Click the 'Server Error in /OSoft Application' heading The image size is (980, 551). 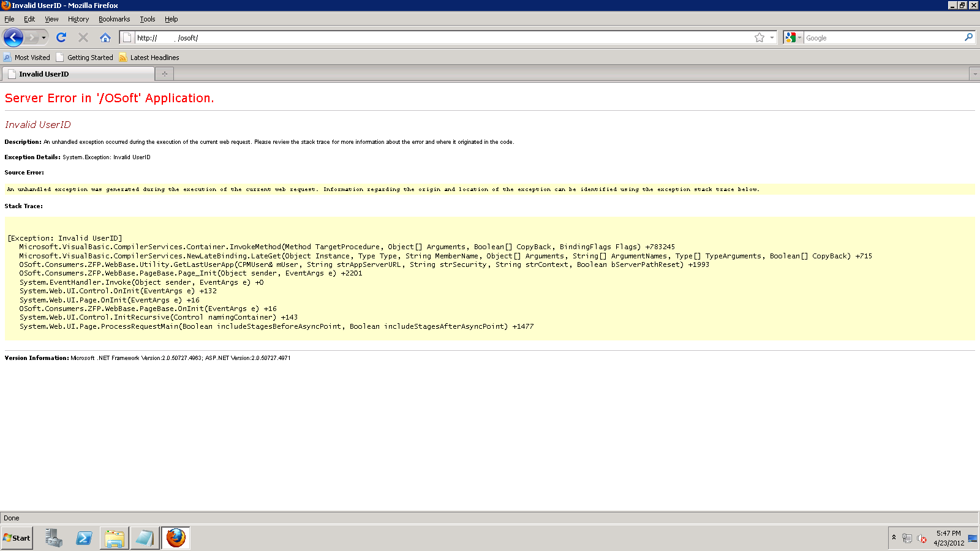pyautogui.click(x=110, y=98)
